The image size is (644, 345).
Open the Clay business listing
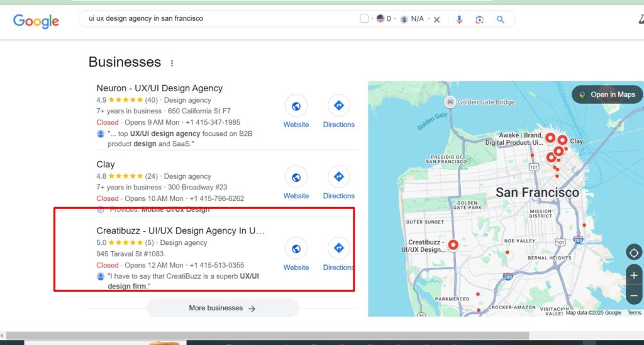(106, 164)
